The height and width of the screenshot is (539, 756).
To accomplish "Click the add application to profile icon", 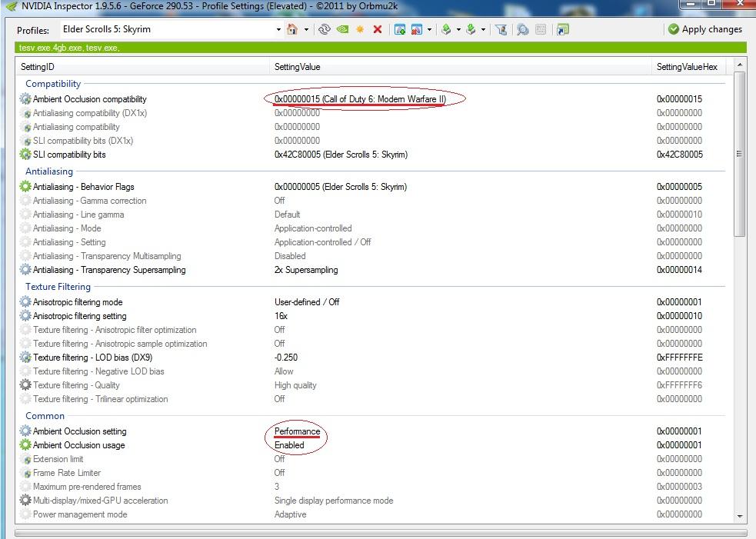I will tap(400, 29).
